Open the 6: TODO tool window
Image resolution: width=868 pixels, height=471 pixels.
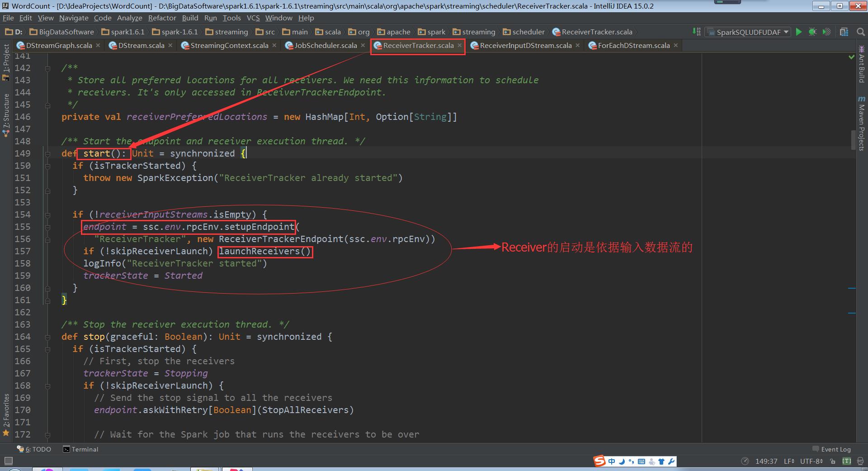pos(34,449)
